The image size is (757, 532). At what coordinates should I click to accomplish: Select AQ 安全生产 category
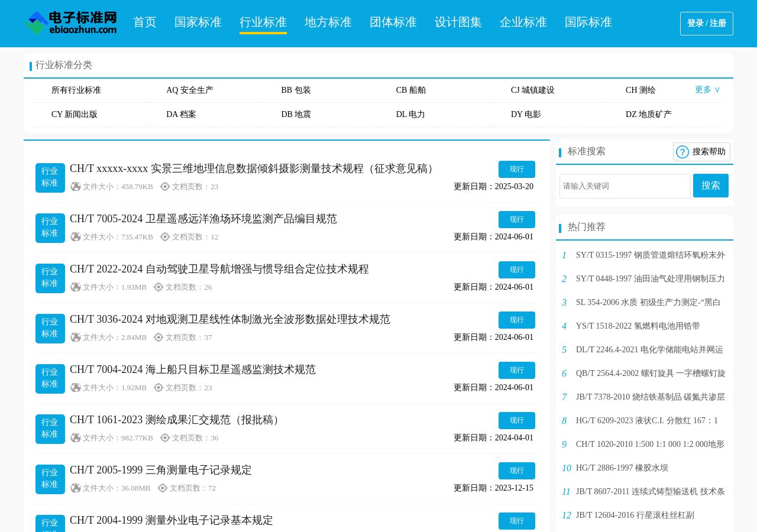pyautogui.click(x=190, y=90)
